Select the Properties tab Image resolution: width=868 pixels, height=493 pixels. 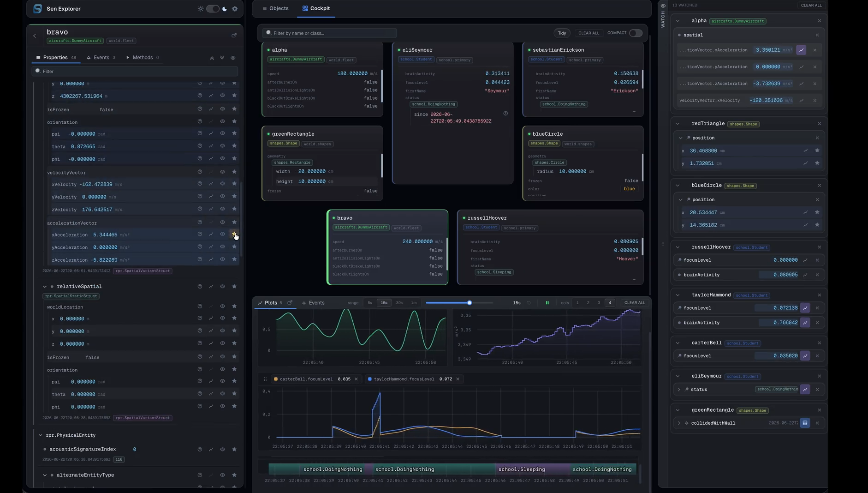click(56, 58)
